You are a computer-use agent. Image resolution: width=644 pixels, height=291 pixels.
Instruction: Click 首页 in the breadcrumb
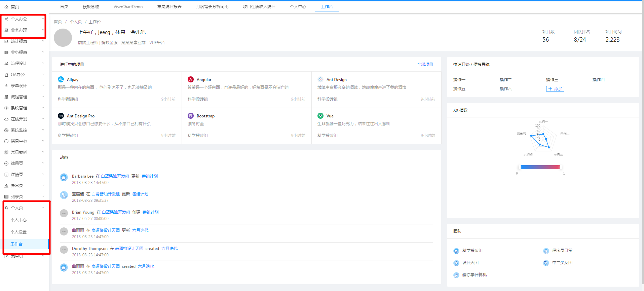(x=58, y=22)
